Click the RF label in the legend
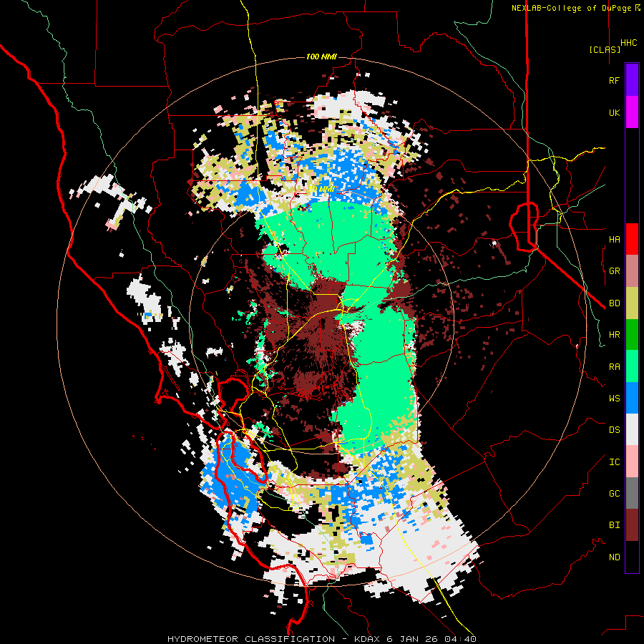This screenshot has height=644, width=644. click(614, 80)
